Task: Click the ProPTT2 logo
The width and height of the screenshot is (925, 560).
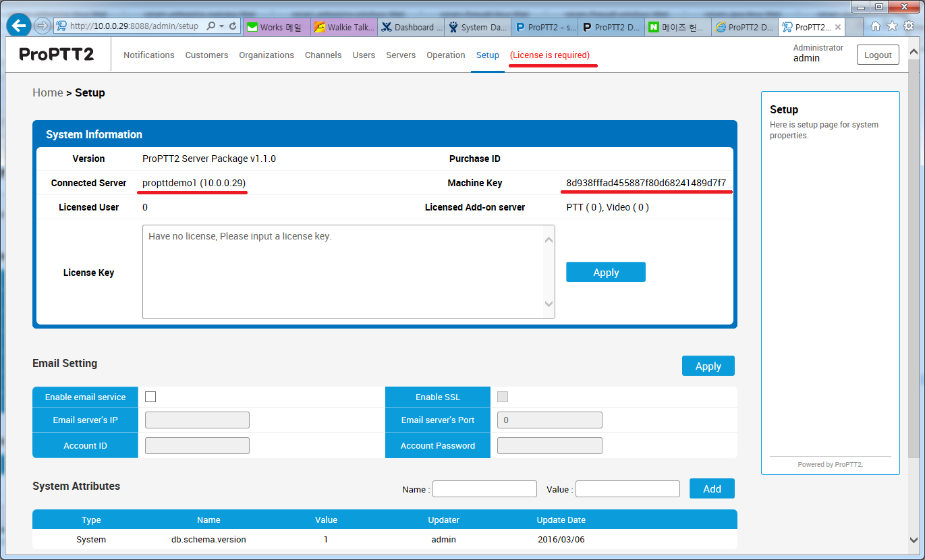Action: 57,55
